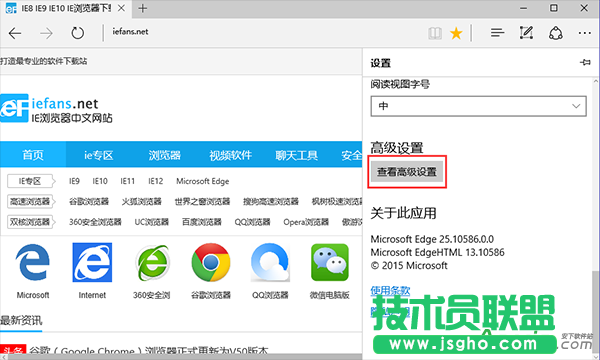Open the 搜狗高速浏览器 link
The width and height of the screenshot is (600, 360).
(271, 201)
